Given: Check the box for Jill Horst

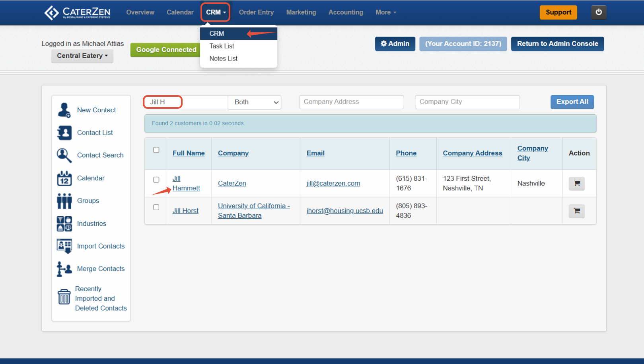Looking at the screenshot, I should click(x=156, y=207).
